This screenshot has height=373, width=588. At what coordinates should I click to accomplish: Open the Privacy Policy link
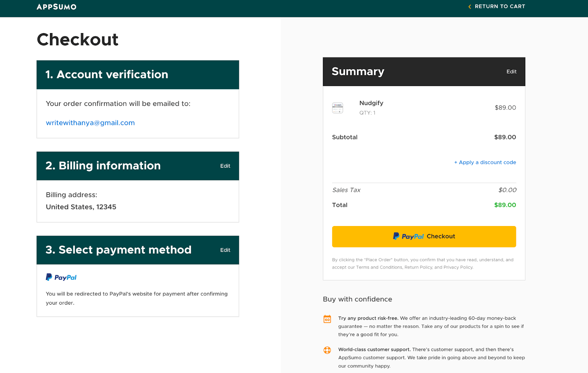[x=458, y=268]
